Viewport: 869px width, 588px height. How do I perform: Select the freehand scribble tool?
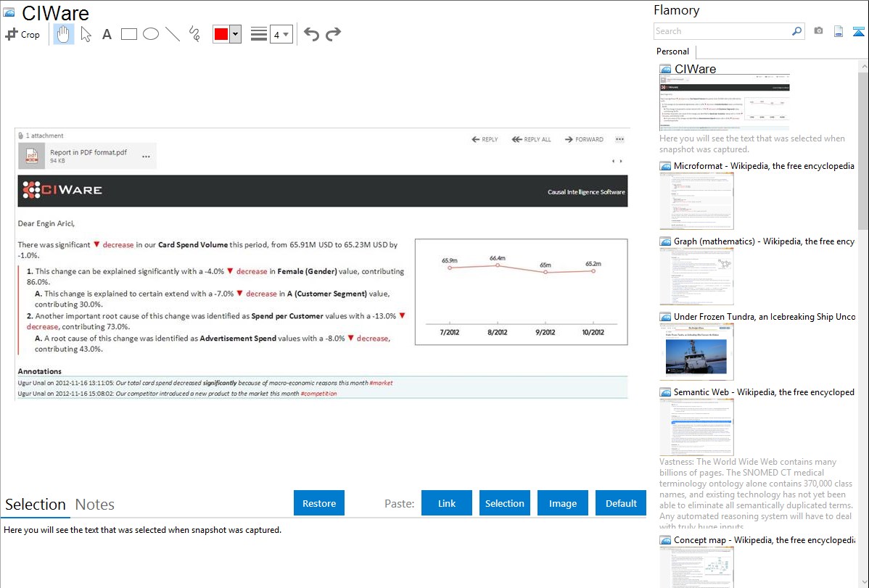[194, 34]
